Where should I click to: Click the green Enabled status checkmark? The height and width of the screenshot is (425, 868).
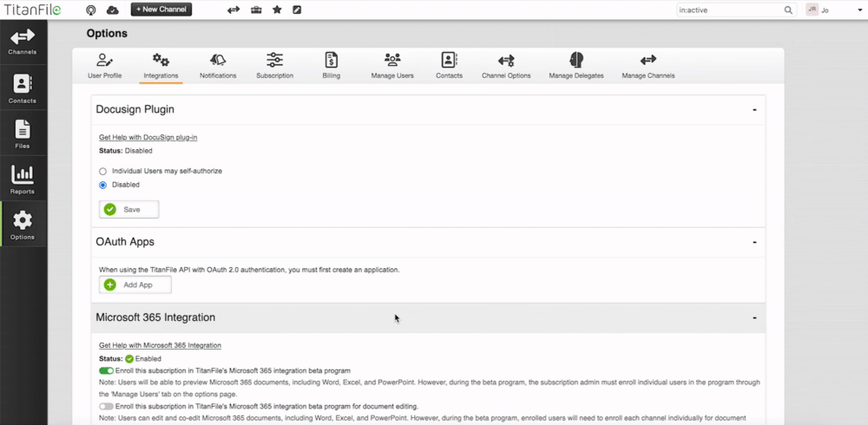point(129,358)
